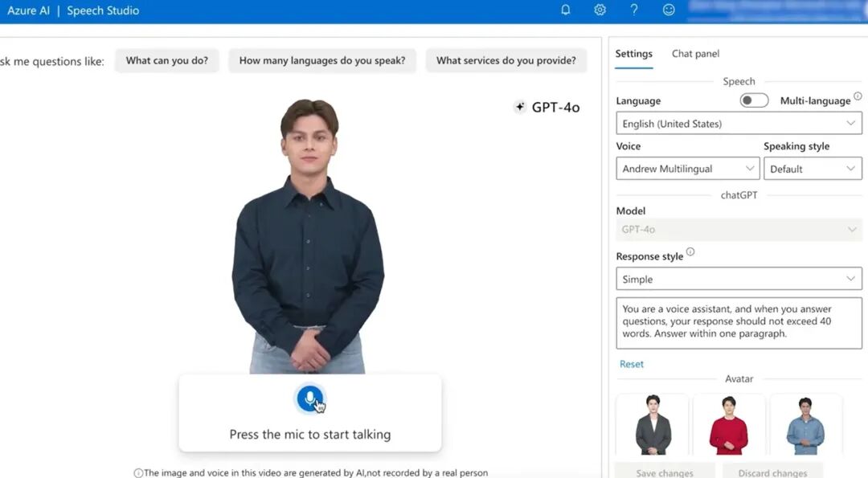868x478 pixels.
Task: Select the avatar wearing the gray blazer
Action: coord(653,425)
